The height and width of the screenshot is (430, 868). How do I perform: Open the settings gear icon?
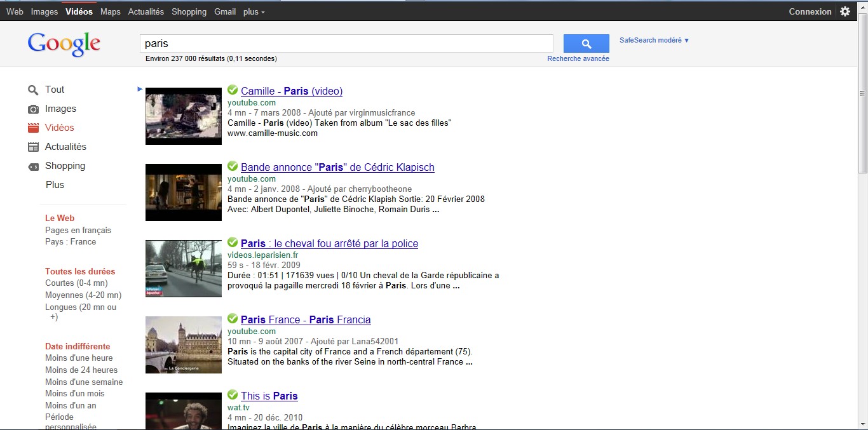pyautogui.click(x=845, y=11)
